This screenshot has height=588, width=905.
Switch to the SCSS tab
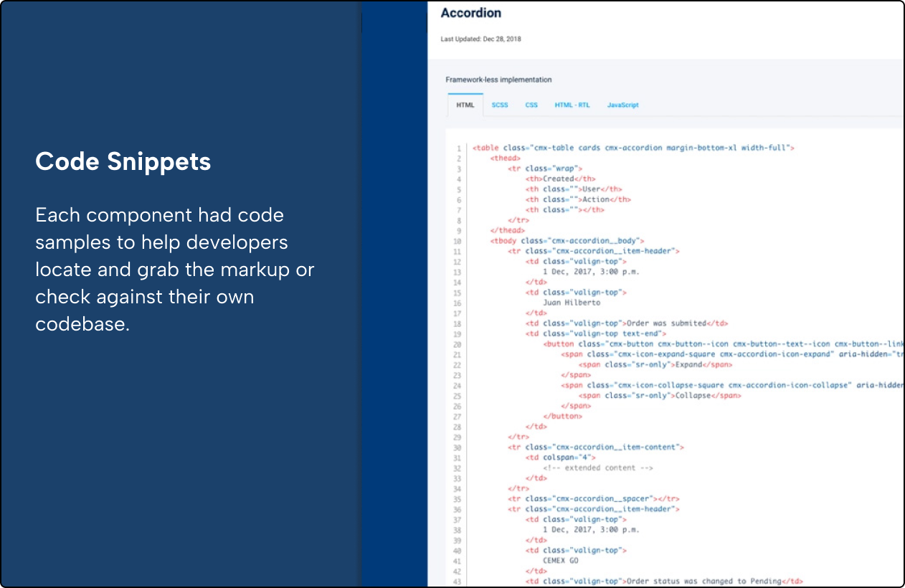point(499,105)
